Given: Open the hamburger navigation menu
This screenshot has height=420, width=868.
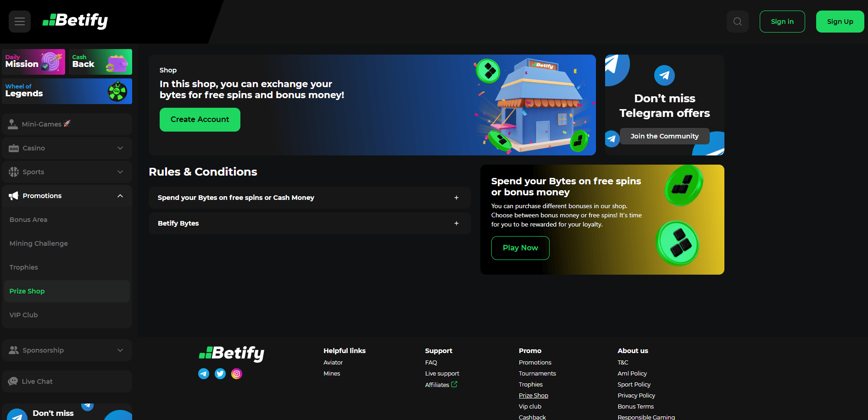Looking at the screenshot, I should click(19, 21).
